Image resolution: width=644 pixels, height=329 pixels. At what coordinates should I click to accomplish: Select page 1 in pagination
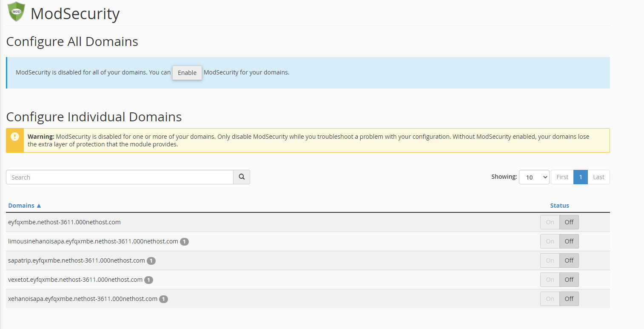pyautogui.click(x=580, y=177)
